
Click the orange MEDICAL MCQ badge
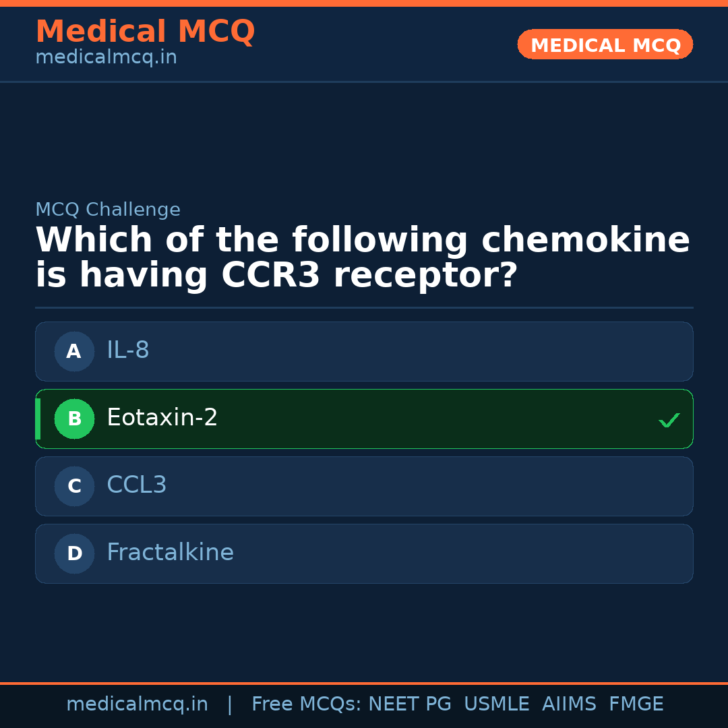(x=605, y=45)
